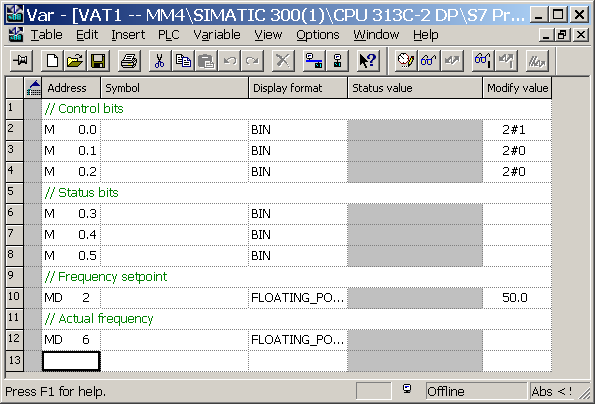Screen dimensions: 595x404
Task: Click FLOATING_PO... display format of MD 6
Action: (x=298, y=340)
